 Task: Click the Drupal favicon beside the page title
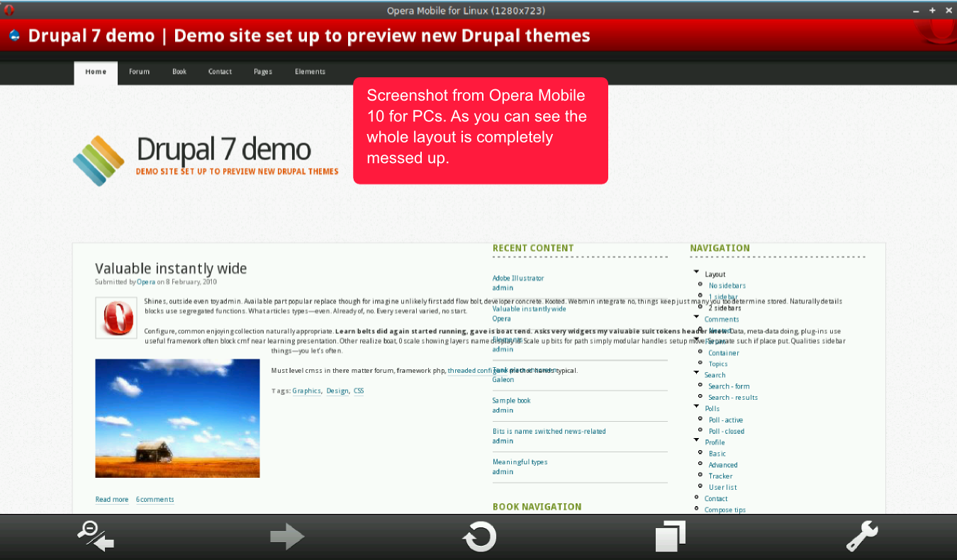pos(14,35)
